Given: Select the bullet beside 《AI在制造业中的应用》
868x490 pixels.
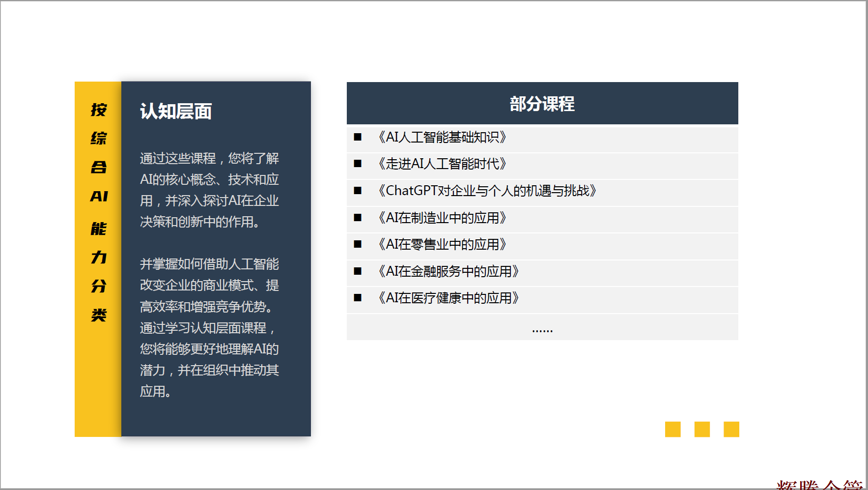Looking at the screenshot, I should [358, 218].
